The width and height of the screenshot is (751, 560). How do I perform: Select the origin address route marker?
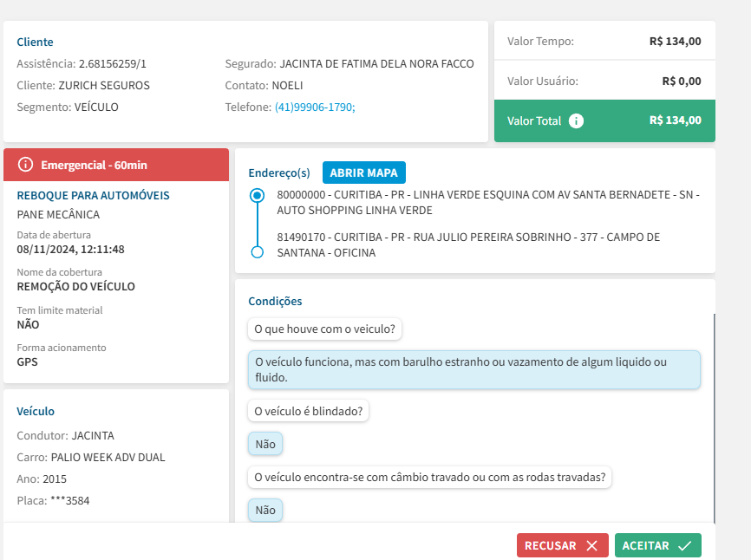pyautogui.click(x=257, y=196)
